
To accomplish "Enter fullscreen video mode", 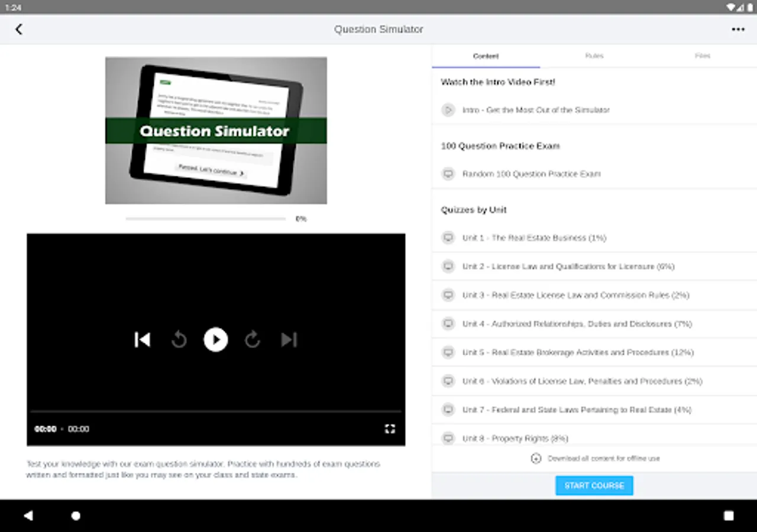I will [390, 429].
